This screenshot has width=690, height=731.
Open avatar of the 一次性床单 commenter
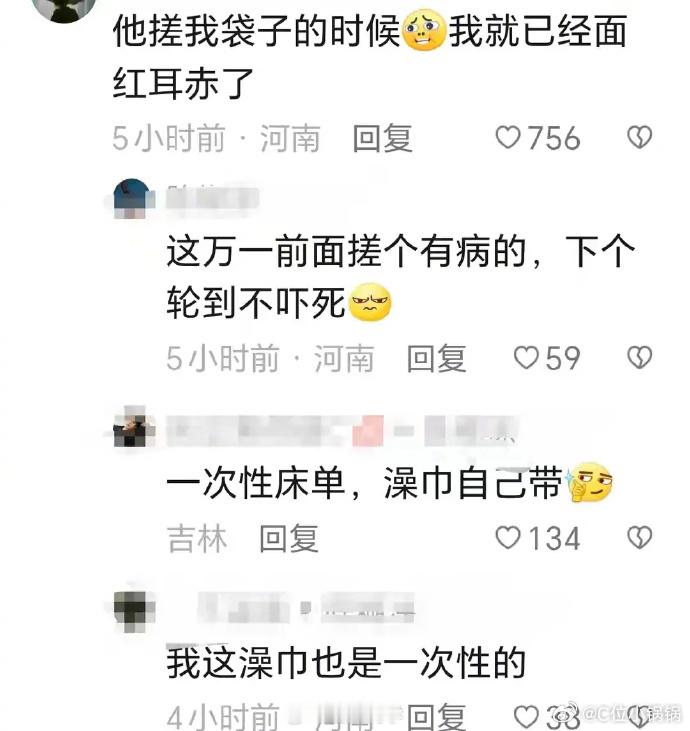134,428
